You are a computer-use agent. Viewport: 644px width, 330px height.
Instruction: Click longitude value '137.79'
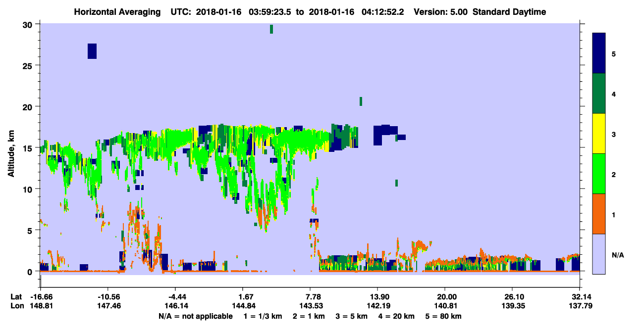[x=580, y=306]
